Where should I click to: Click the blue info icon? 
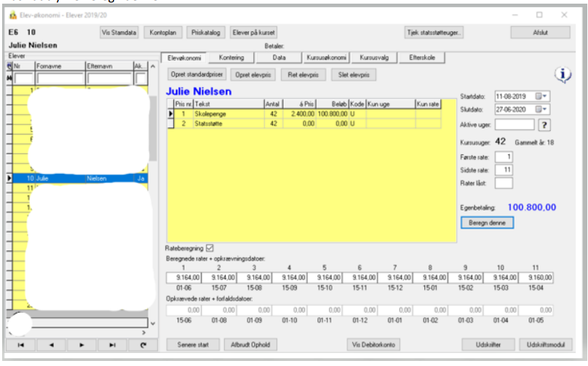(563, 75)
